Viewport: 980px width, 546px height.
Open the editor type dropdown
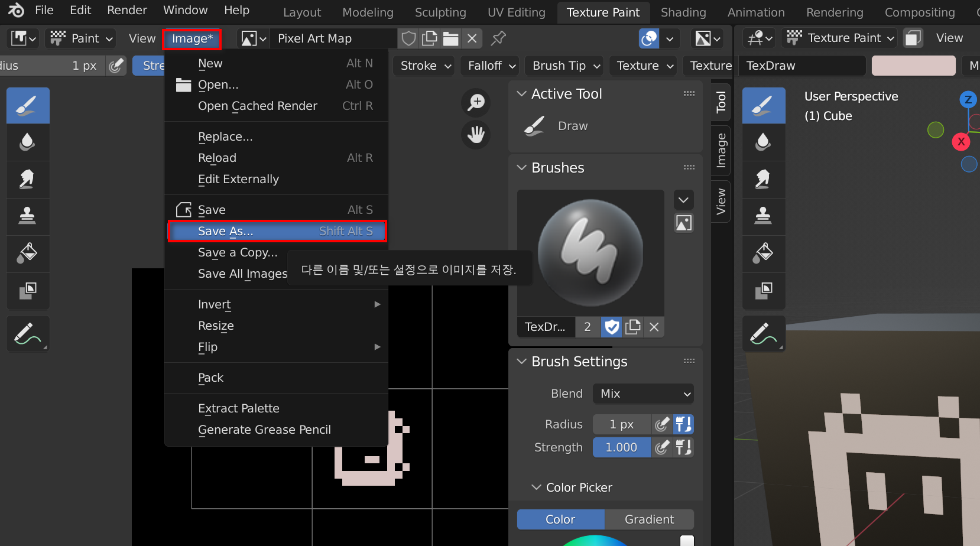[23, 38]
